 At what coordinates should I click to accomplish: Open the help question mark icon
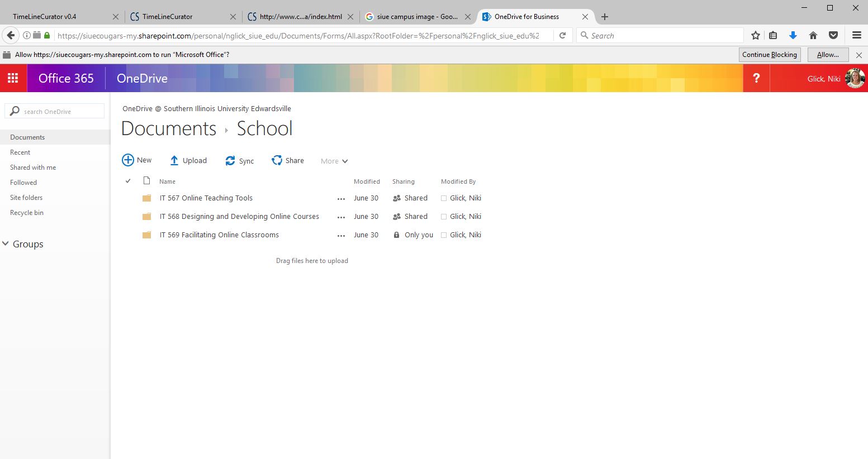point(756,78)
